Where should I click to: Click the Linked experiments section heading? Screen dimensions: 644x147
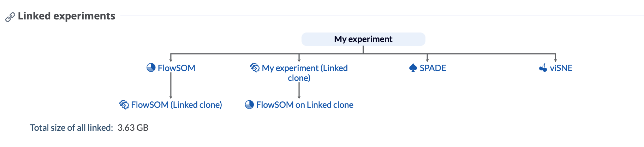[66, 16]
